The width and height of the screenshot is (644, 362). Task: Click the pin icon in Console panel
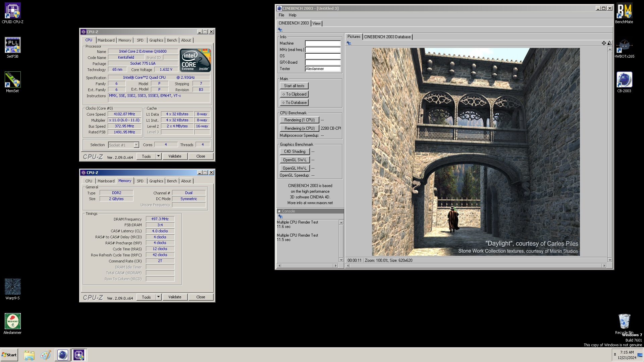coord(280,217)
